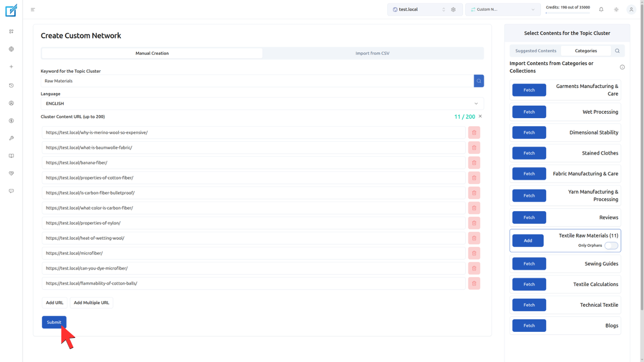Open the feedback chat bubble icon in sidebar
The image size is (644, 362).
tap(11, 191)
